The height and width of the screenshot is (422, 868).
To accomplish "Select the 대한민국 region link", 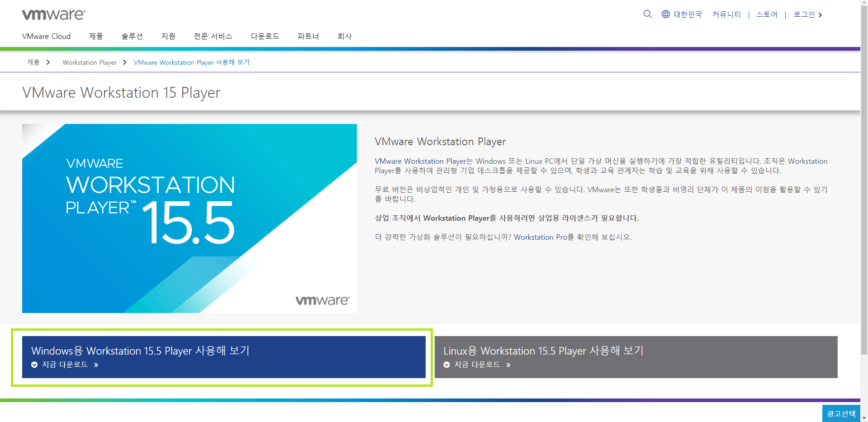I will [688, 14].
